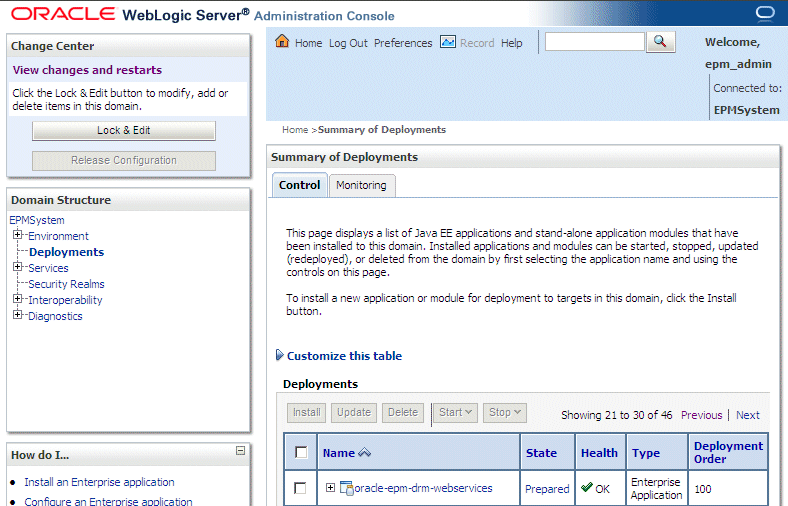Sort by the Health column header
Screen dimensions: 788x506
tap(599, 453)
